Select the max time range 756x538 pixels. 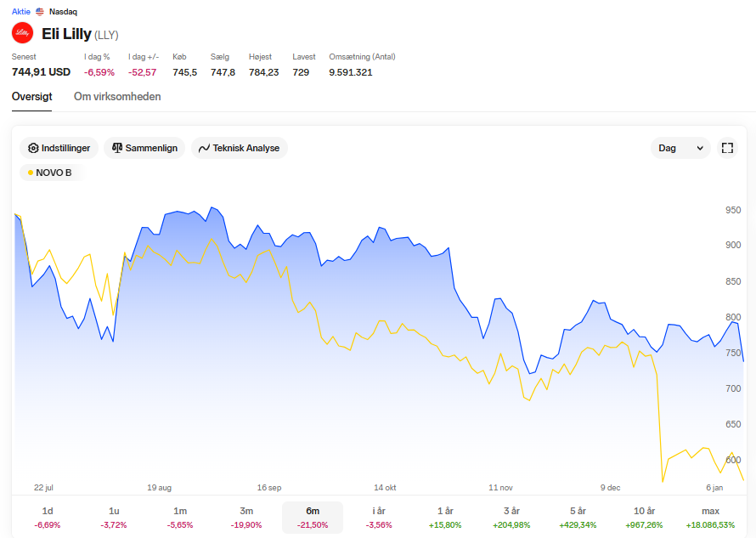[x=710, y=518]
